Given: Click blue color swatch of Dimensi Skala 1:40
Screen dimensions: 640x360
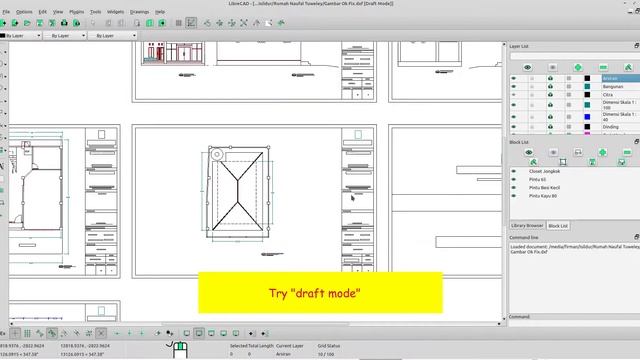Looking at the screenshot, I should (587, 117).
